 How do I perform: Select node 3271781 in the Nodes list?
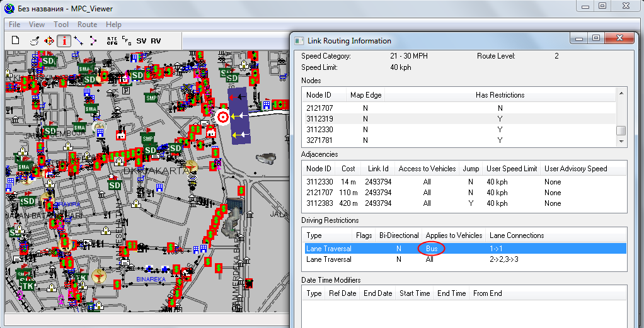tap(319, 140)
